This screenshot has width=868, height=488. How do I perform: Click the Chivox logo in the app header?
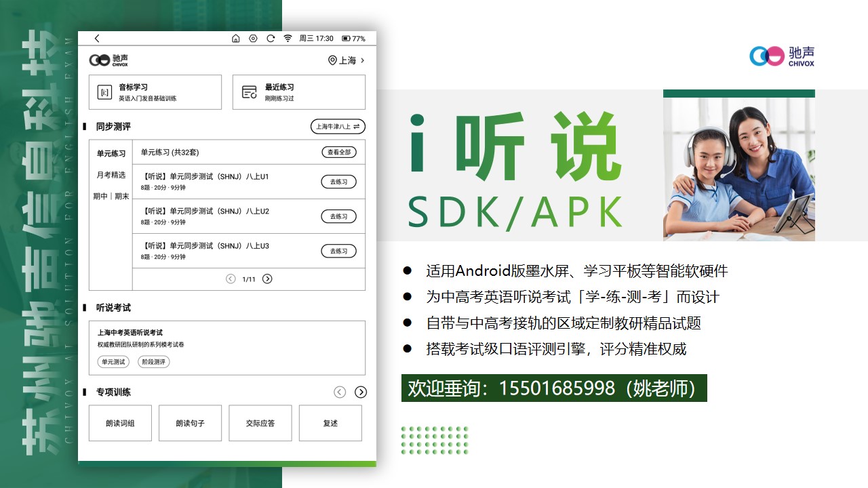pyautogui.click(x=108, y=60)
